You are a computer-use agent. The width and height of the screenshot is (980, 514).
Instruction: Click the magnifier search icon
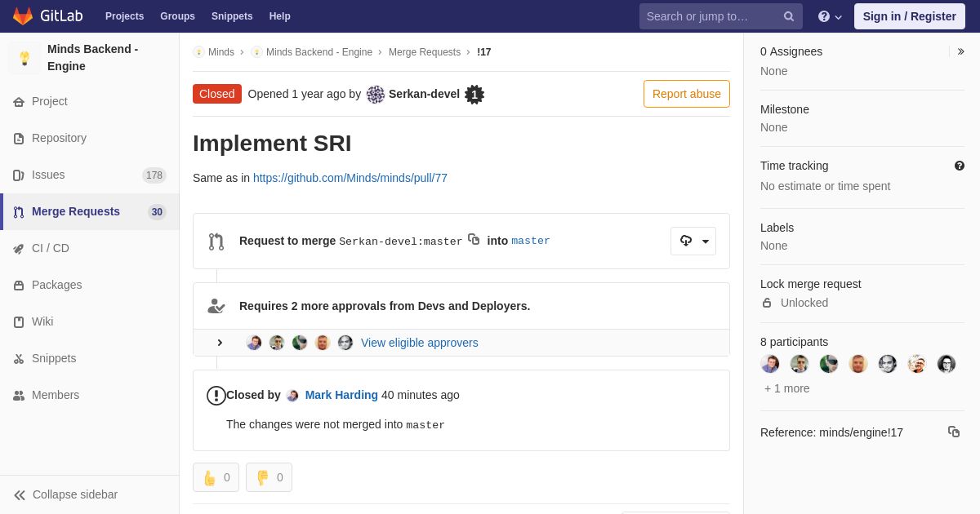pos(788,16)
